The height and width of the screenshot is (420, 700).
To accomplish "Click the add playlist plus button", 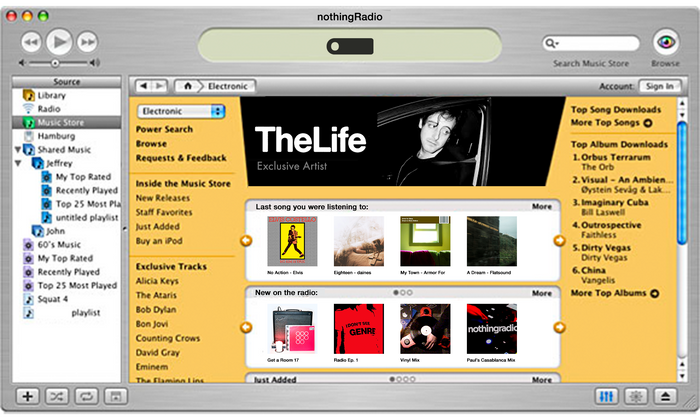I will point(28,396).
